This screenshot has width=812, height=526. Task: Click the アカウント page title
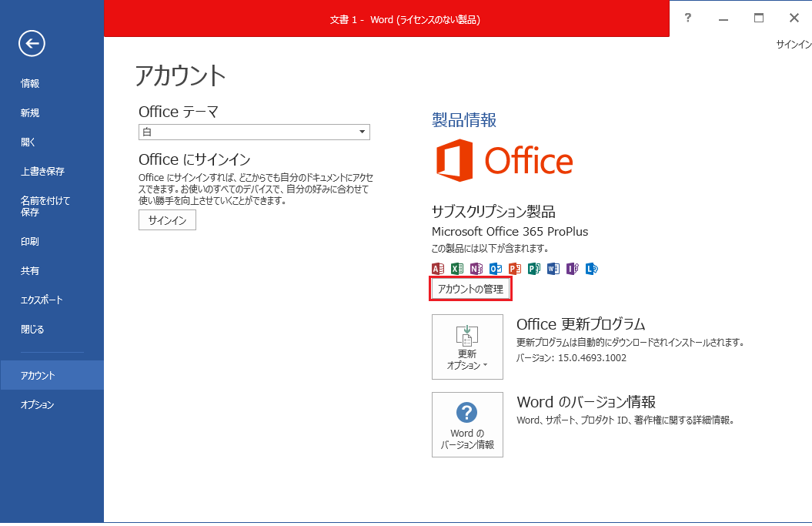tap(180, 75)
